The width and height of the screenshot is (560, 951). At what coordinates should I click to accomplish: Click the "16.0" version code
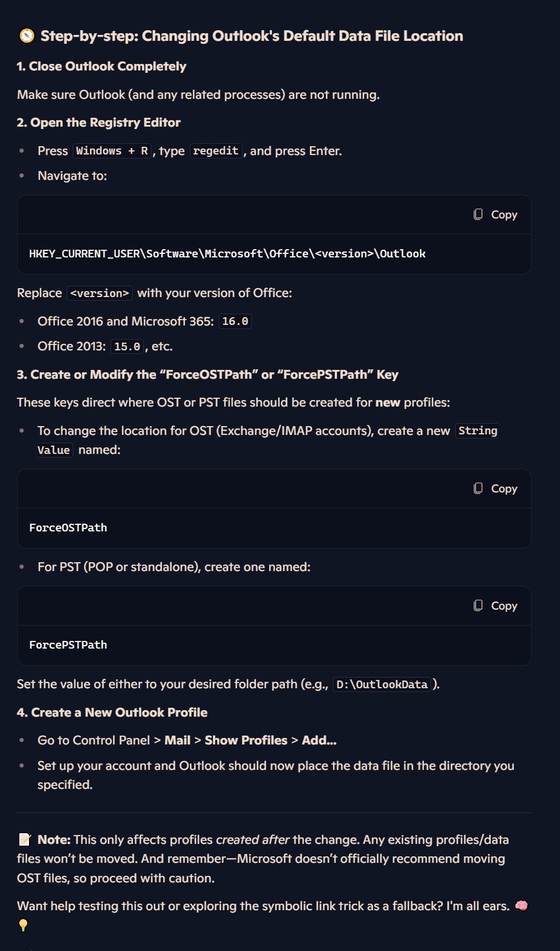(x=235, y=321)
